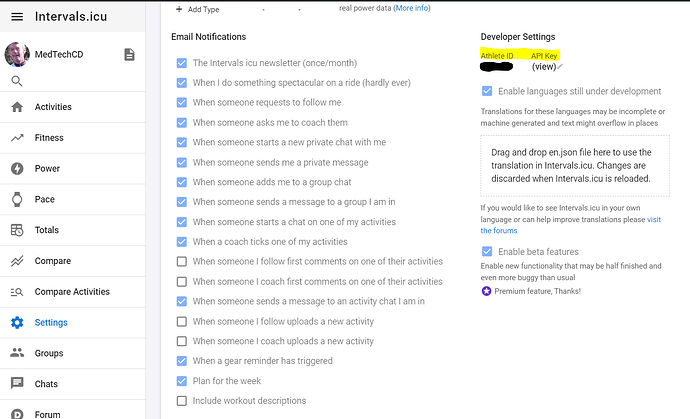Follow the 'visit the forums' link
690x419 pixels.
pyautogui.click(x=571, y=225)
